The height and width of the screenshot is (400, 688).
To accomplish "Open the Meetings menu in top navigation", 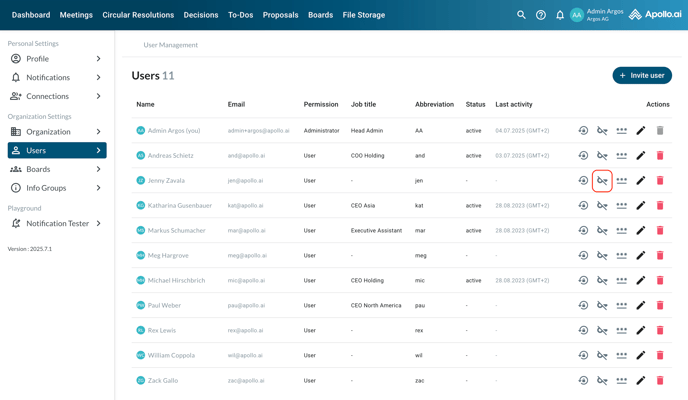I will click(x=76, y=15).
